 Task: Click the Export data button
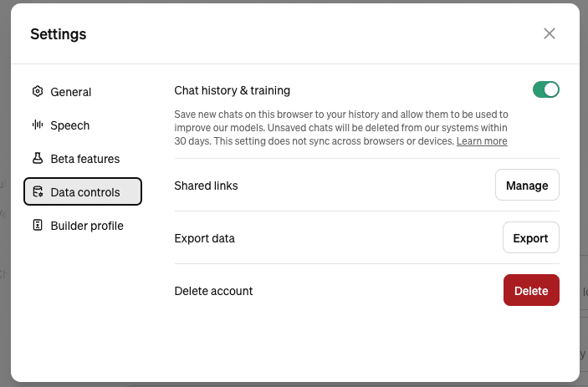(x=530, y=237)
